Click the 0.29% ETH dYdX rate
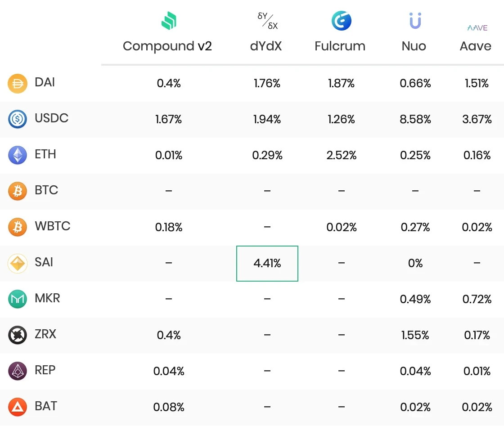504x426 pixels. tap(267, 155)
